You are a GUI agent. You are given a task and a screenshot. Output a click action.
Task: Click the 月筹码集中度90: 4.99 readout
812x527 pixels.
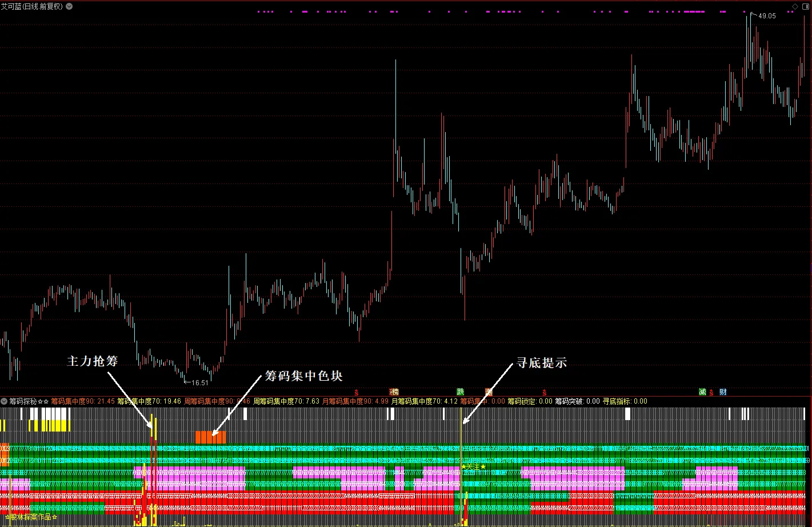point(355,401)
